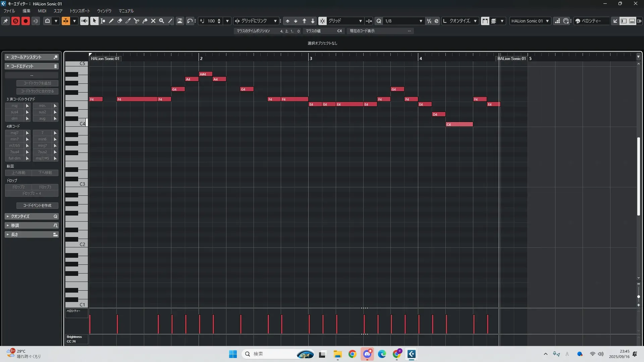Select the Split scissors tool

tap(137, 21)
